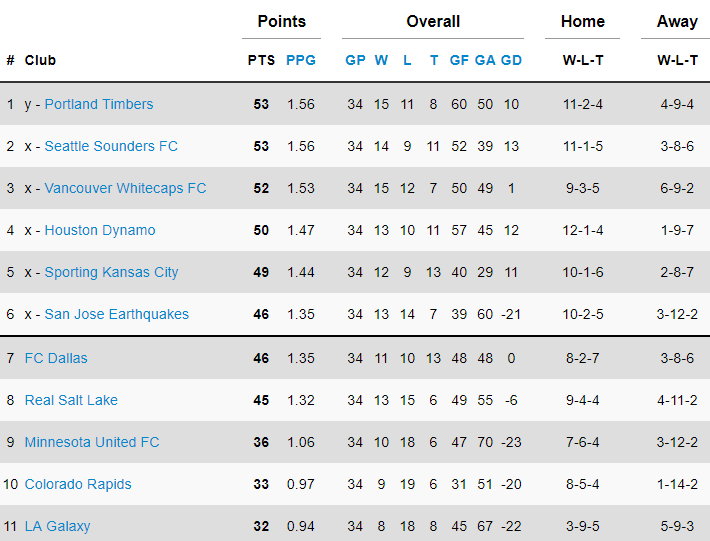The image size is (710, 541).
Task: Go to Sporting Kansas City page
Action: [111, 272]
